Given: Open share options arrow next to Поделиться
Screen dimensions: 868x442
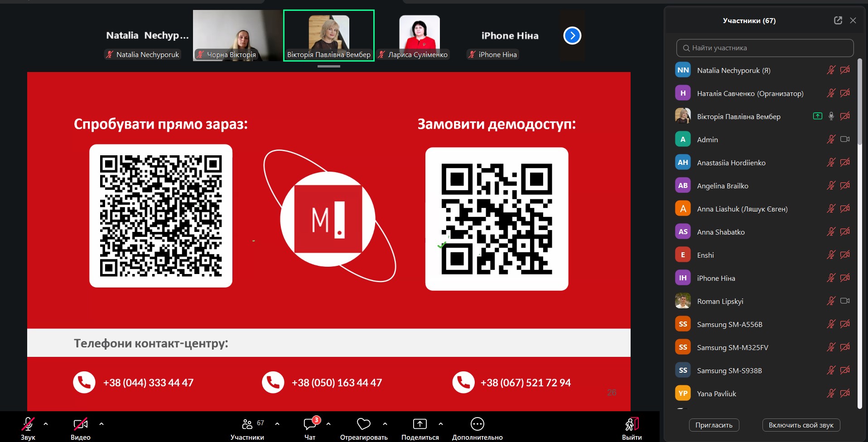Looking at the screenshot, I should (441, 424).
